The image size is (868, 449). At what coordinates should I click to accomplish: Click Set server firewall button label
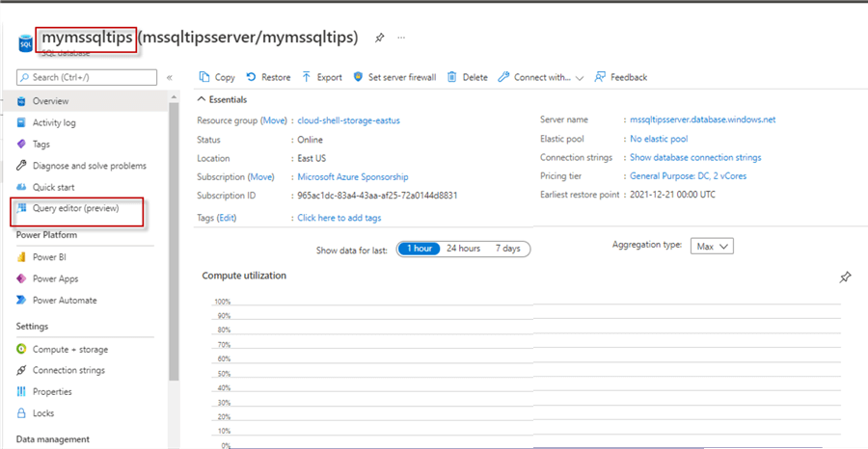[x=402, y=77]
